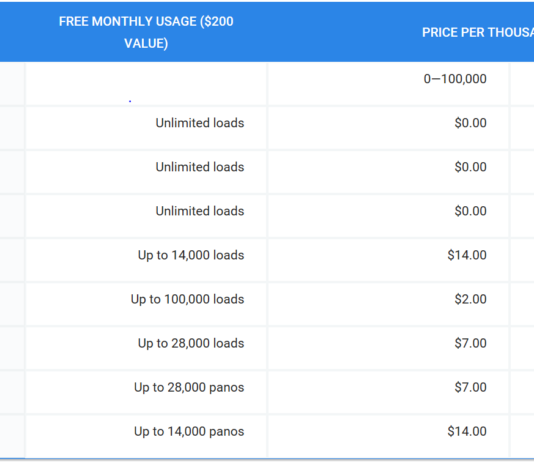Select the Up to 28,000 panos cell

coord(146,392)
